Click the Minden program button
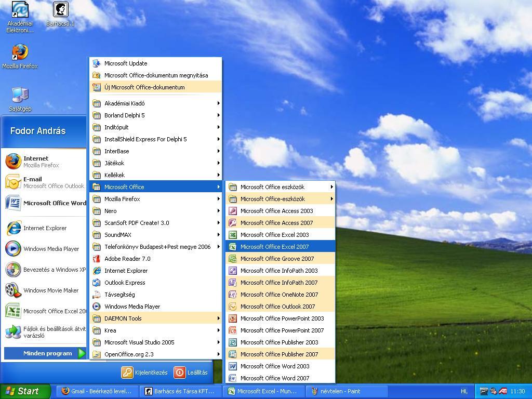Image resolution: width=532 pixels, height=399 pixels. click(x=45, y=353)
